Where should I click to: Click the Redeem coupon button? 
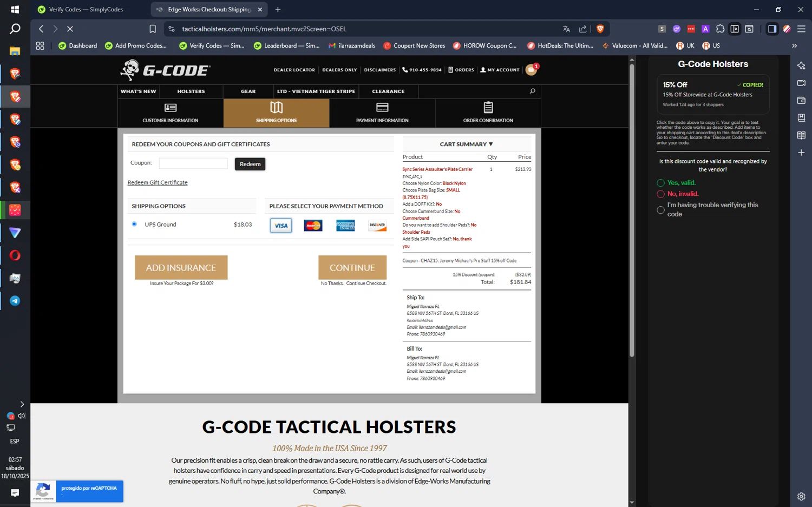click(250, 164)
